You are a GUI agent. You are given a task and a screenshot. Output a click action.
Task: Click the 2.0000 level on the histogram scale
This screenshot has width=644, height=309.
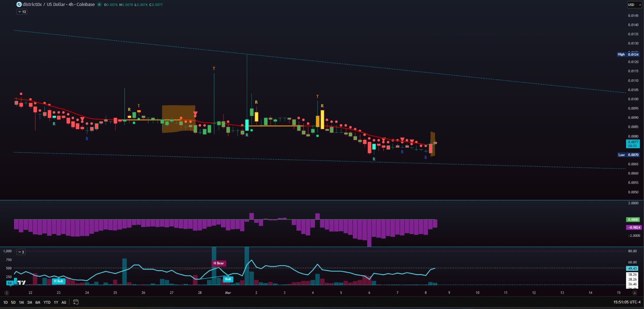click(x=633, y=203)
